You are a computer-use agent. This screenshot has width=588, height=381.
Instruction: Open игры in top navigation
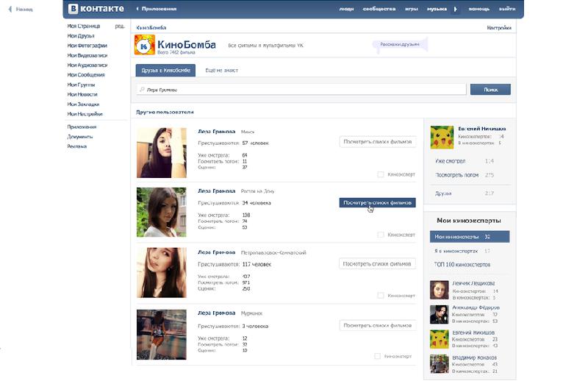412,9
